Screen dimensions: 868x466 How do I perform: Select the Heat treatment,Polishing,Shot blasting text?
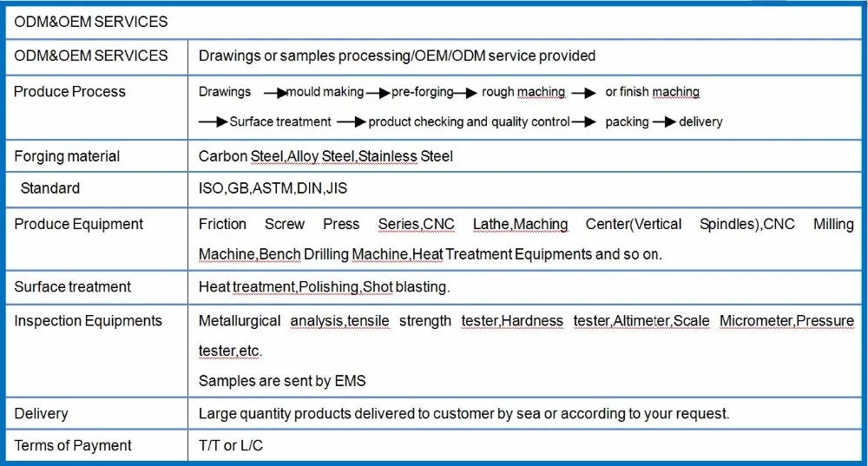pos(325,286)
